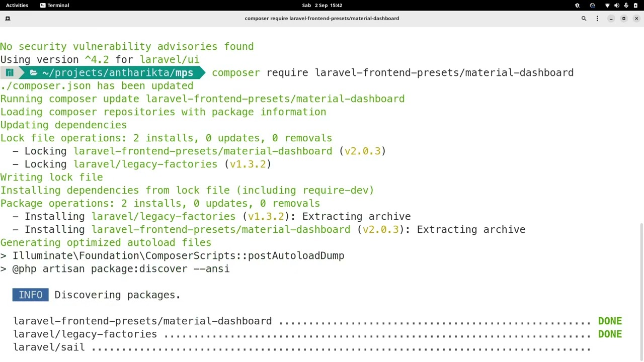Click 'Updating dependencies' line
Image resolution: width=644 pixels, height=362 pixels.
point(63,125)
